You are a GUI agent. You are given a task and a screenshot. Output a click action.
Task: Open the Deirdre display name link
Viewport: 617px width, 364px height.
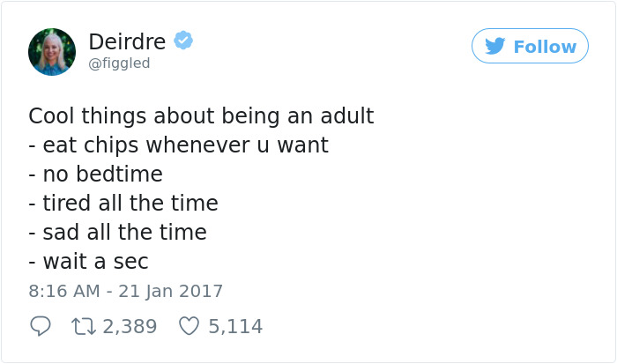pos(128,41)
